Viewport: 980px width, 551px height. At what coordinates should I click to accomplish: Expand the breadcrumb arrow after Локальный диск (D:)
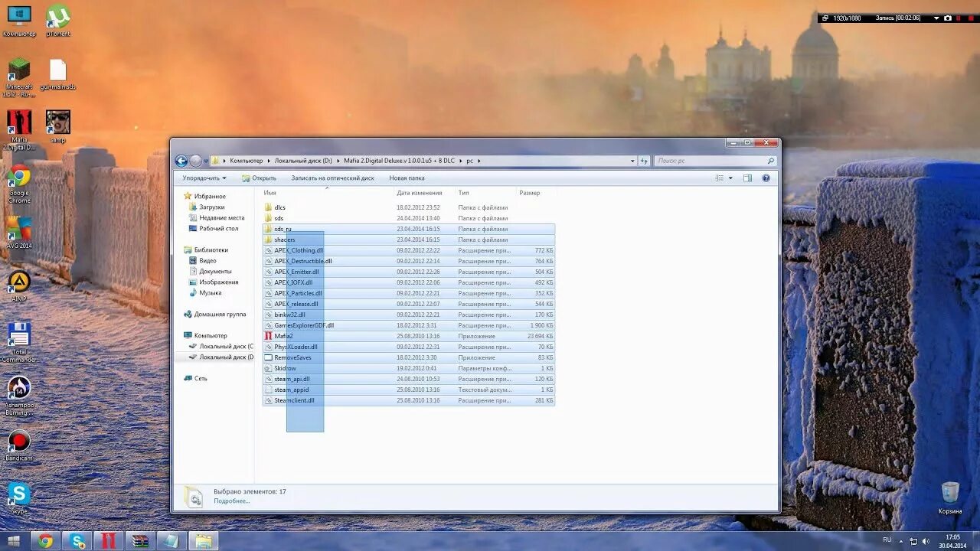tap(338, 161)
